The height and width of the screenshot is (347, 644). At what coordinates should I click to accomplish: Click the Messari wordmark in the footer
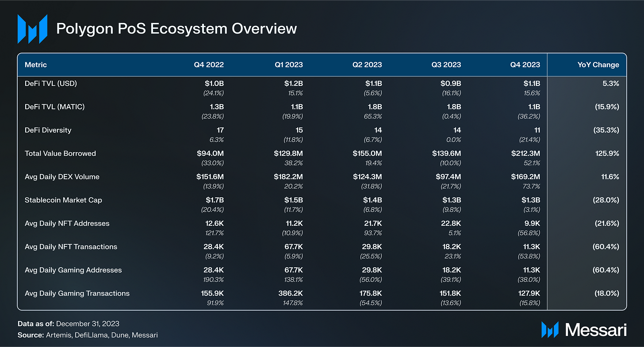(x=596, y=330)
